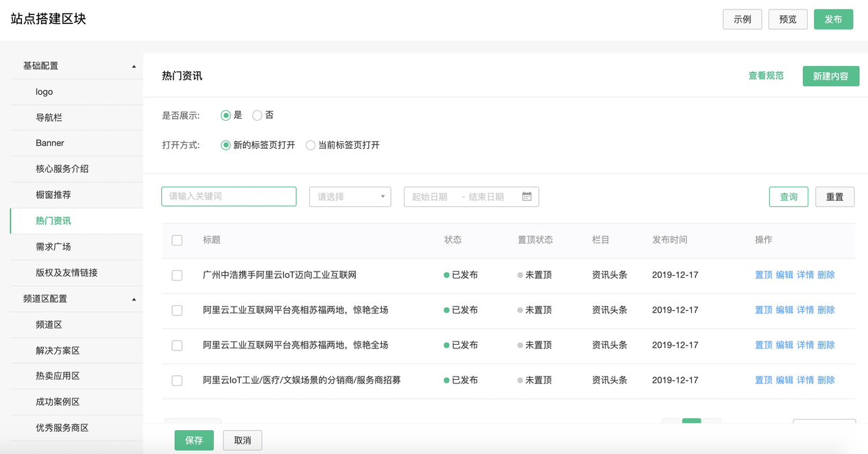Open the 请选择 dropdown
Screen dimensions: 868x454
350,197
